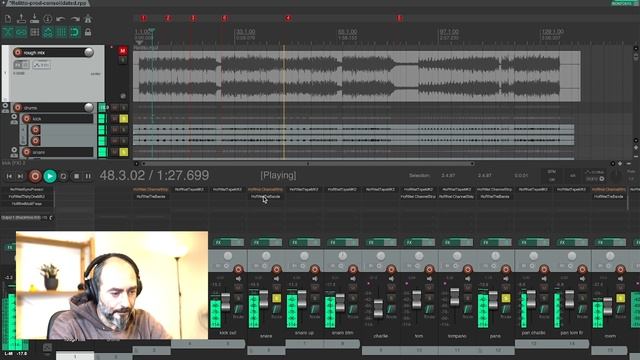Screen dimensions: 640x360
Task: Solo the kick out mixer strip
Action: (x=238, y=298)
